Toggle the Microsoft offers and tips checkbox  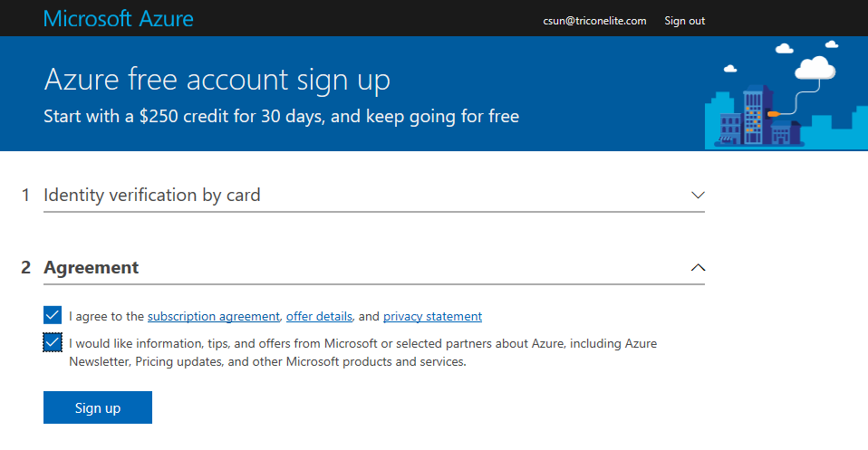(53, 342)
